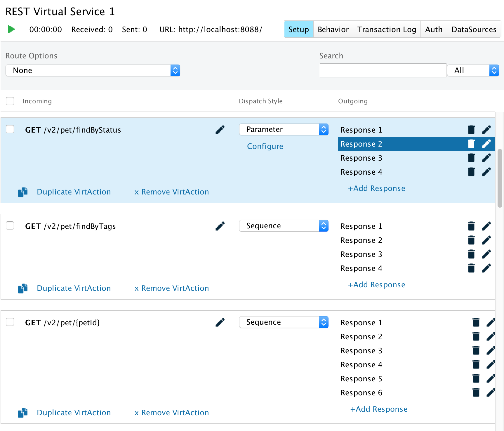Click inside the Search input field
This screenshot has height=431, width=504.
[x=383, y=70]
